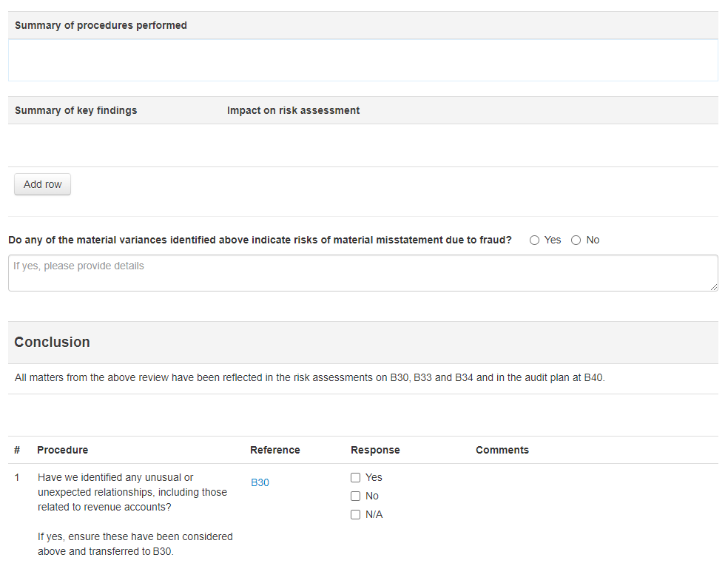Select No for the fraud misstatement question
This screenshot has width=728, height=566.
(576, 240)
